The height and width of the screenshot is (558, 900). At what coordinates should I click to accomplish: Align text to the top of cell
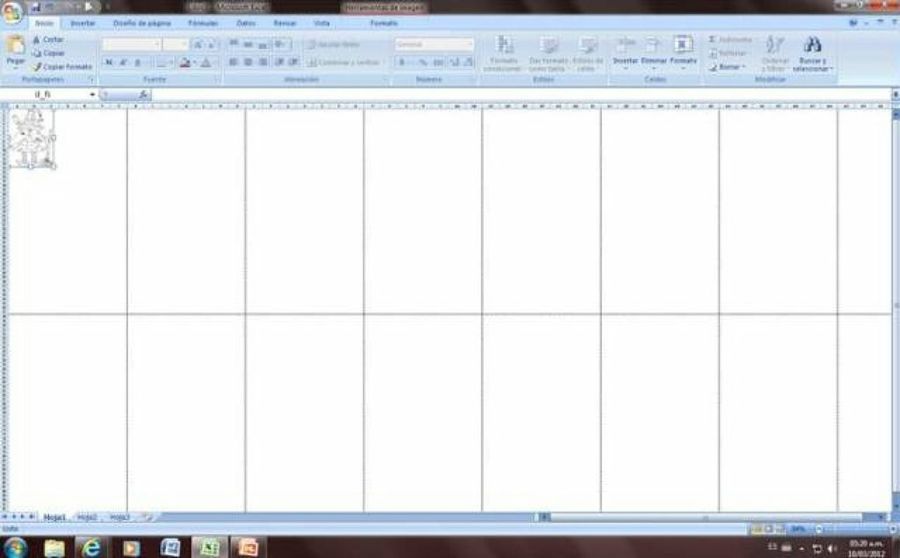(x=234, y=44)
